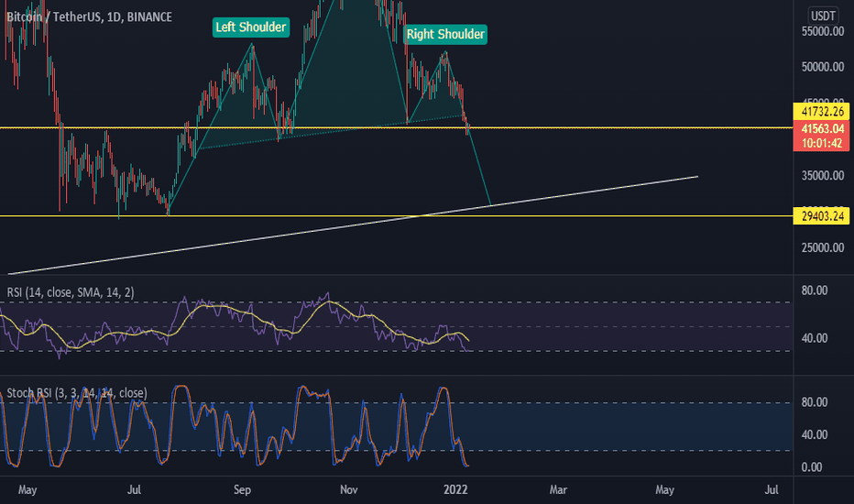Image resolution: width=854 pixels, height=504 pixels.
Task: Click the Sep label on the time axis
Action: (242, 489)
